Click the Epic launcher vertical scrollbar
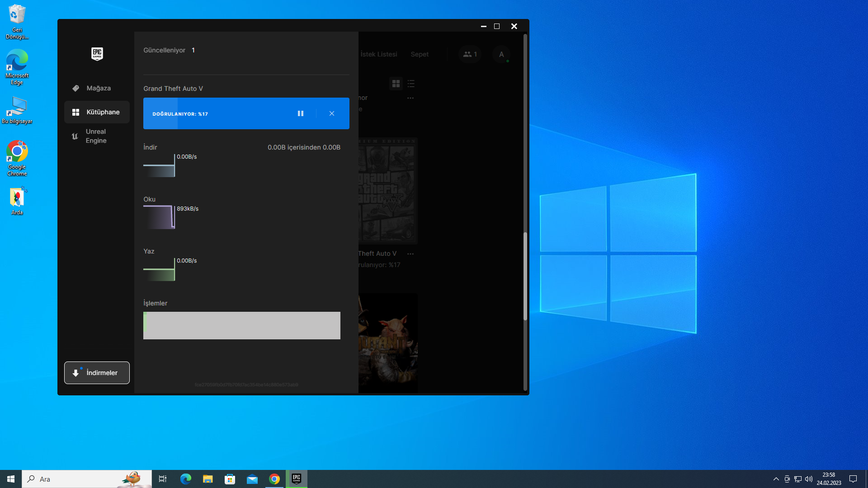This screenshot has width=868, height=488. [525, 276]
